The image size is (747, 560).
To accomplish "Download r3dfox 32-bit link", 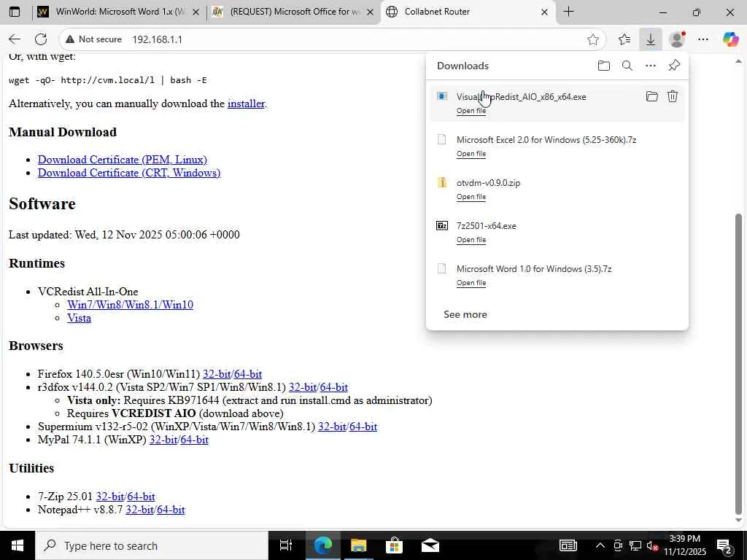I will tap(303, 388).
